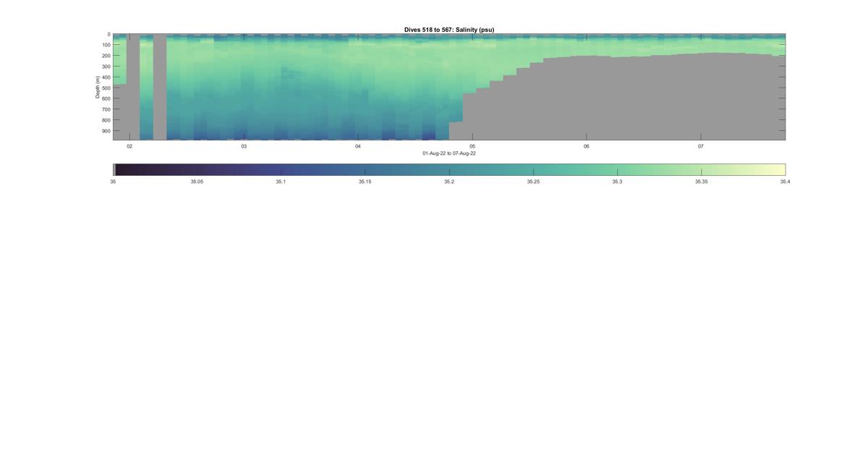Click the "200" depth tick label

click(106, 56)
